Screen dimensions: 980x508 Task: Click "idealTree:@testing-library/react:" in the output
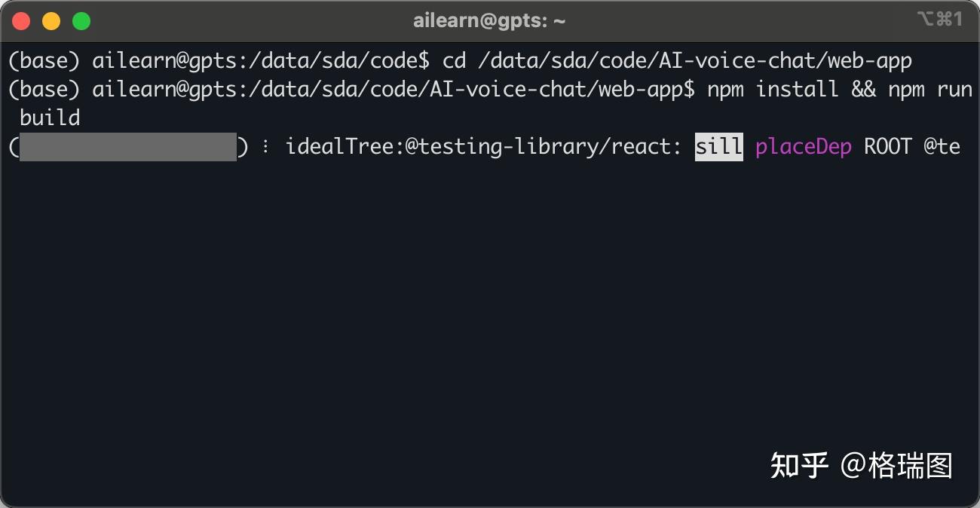(483, 146)
